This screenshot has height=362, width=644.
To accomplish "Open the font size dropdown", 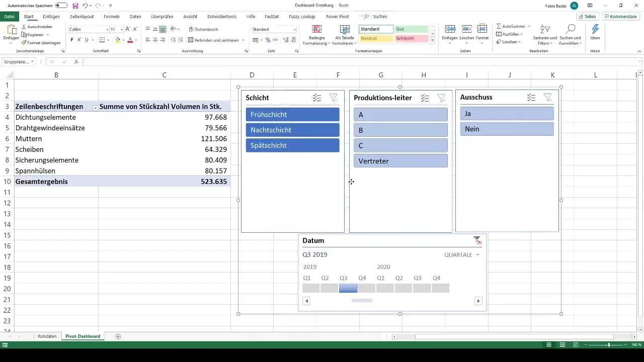I will click(121, 30).
